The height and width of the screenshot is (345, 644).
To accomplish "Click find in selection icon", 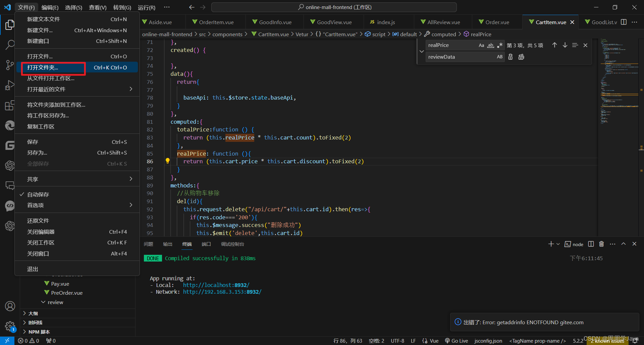I will pyautogui.click(x=575, y=45).
